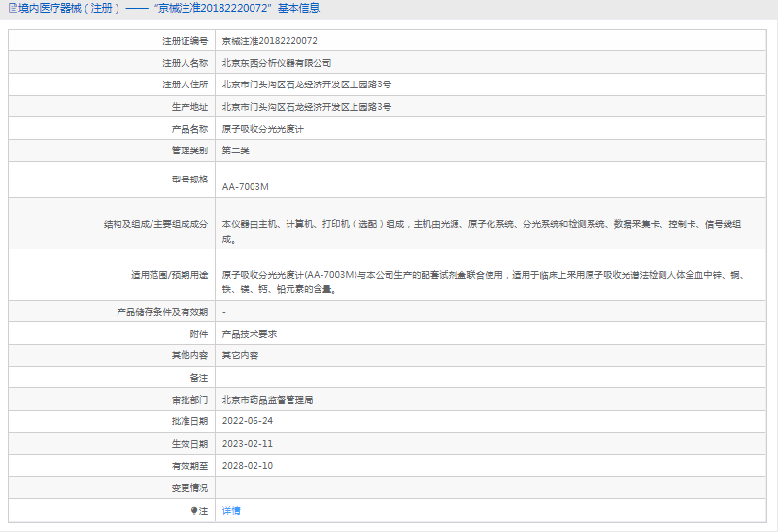The image size is (778, 532).
Task: Click the 第二类 management category value
Action: pos(236,150)
